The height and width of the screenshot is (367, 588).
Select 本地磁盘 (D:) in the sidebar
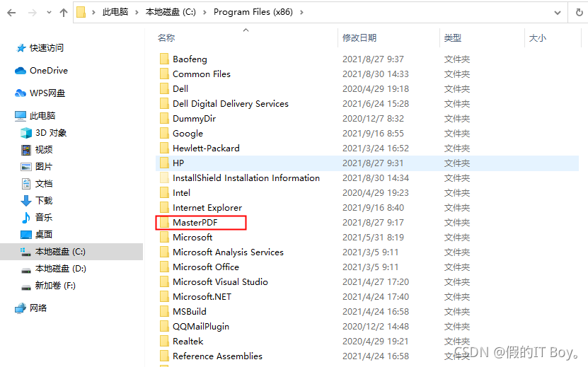click(x=61, y=269)
